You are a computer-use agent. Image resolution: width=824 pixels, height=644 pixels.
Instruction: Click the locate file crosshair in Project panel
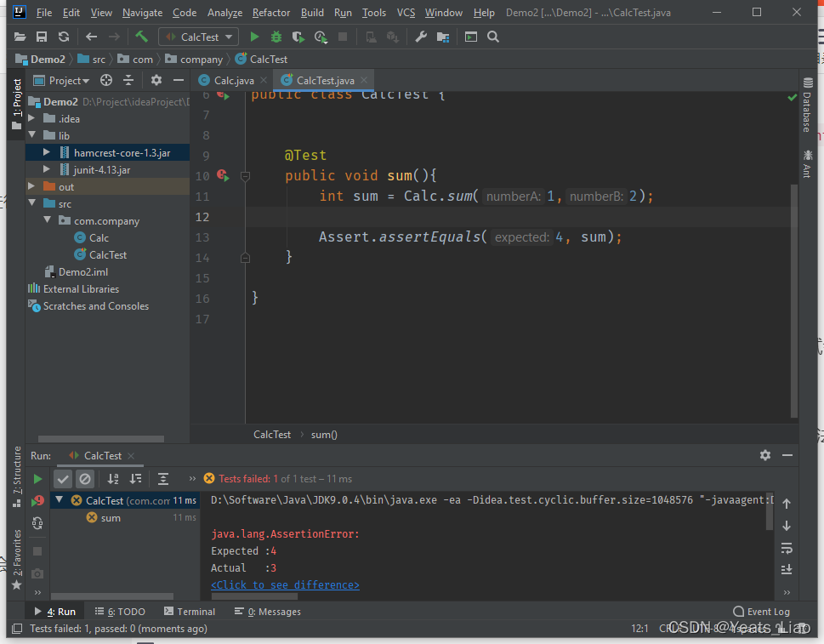106,80
